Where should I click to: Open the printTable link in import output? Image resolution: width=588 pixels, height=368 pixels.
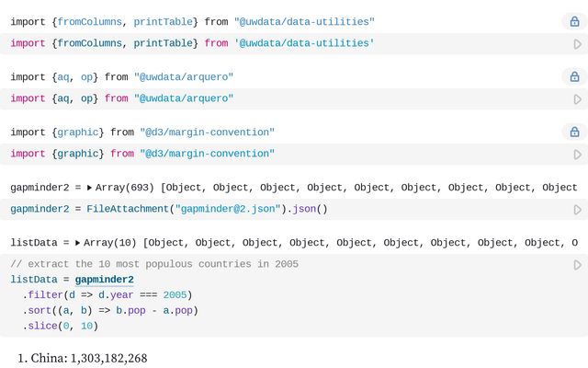164,22
